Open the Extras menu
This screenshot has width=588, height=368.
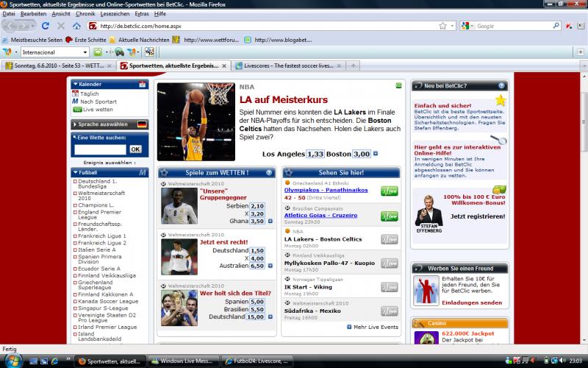coord(142,14)
